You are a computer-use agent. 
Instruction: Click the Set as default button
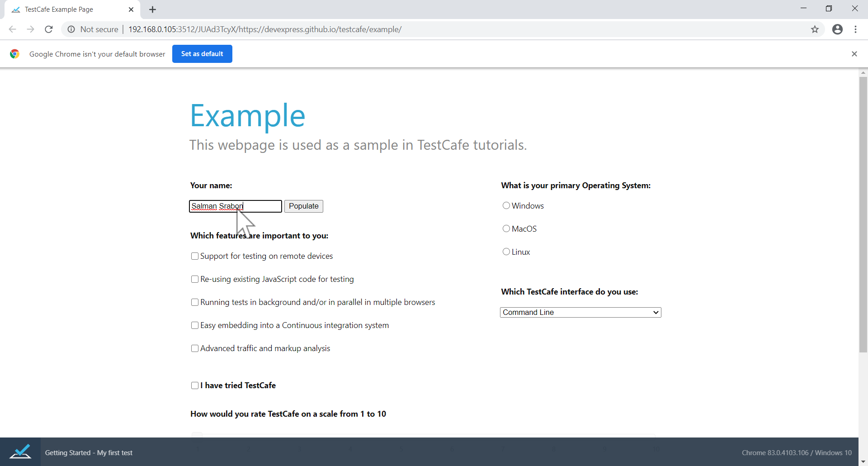[202, 54]
